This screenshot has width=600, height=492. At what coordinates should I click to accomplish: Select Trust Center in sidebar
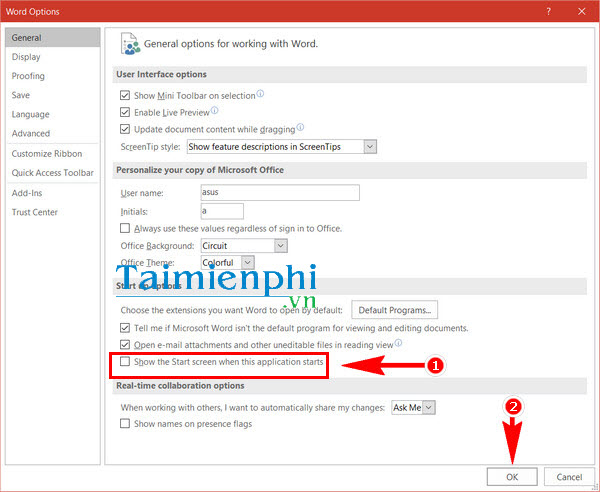[35, 212]
